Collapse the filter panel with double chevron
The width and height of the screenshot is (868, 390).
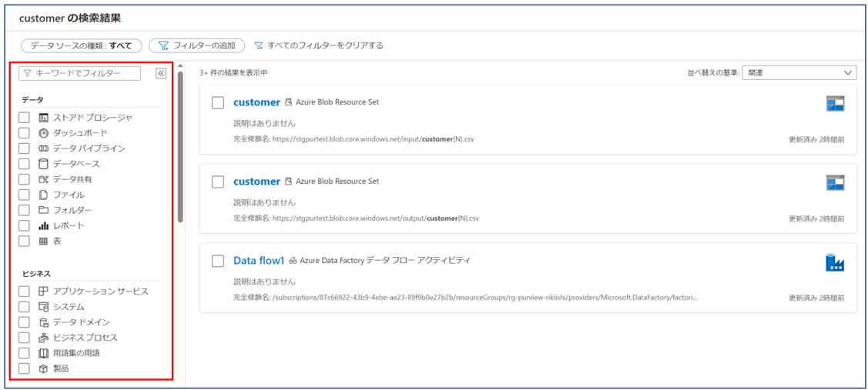point(161,73)
